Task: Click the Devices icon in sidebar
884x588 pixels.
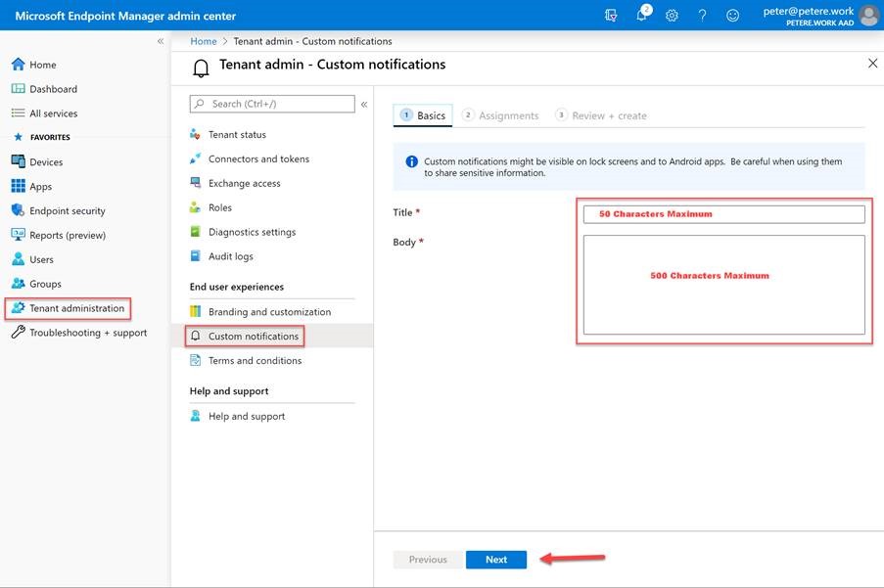Action: (18, 162)
